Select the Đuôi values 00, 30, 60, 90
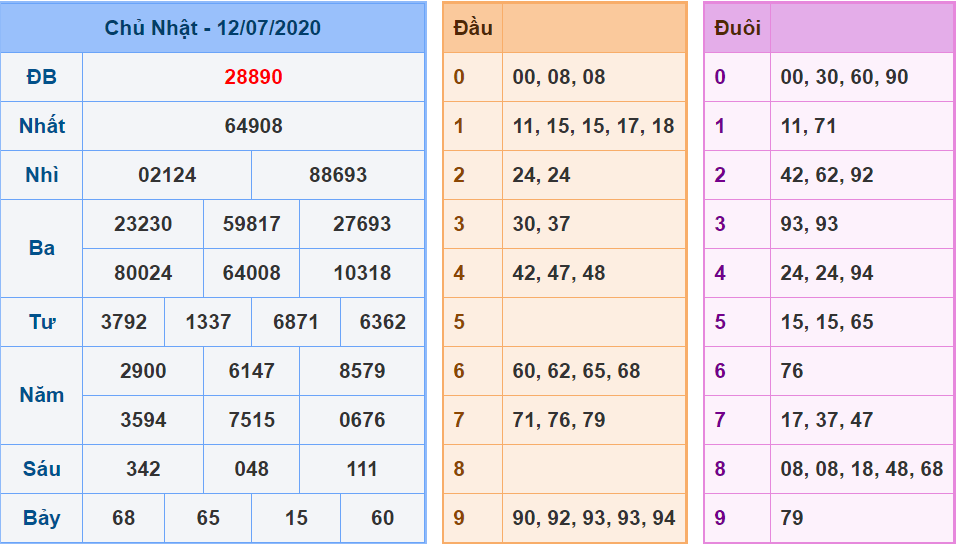The image size is (956, 544). (844, 77)
